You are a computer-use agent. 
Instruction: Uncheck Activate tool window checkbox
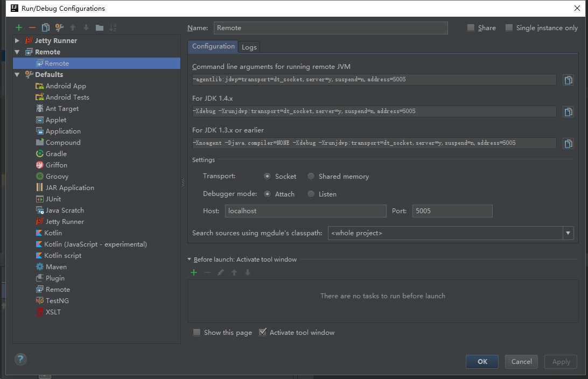[263, 332]
